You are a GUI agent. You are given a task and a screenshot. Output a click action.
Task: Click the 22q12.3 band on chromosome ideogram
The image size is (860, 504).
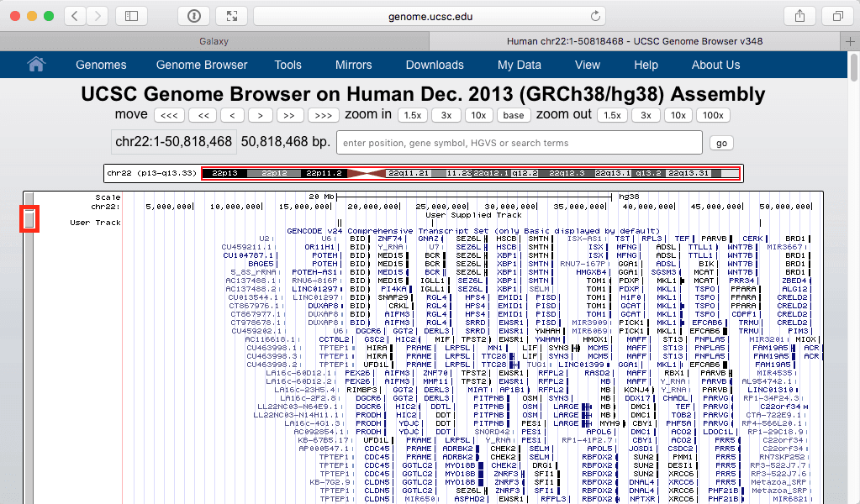(x=567, y=173)
